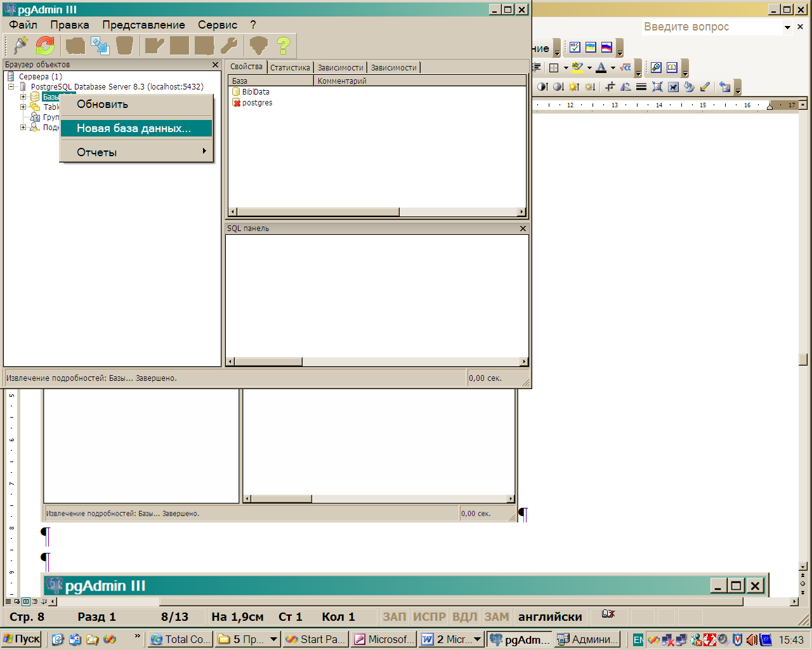The width and height of the screenshot is (812, 650).
Task: Switch to the Админи... taskbar button
Action: (x=587, y=639)
